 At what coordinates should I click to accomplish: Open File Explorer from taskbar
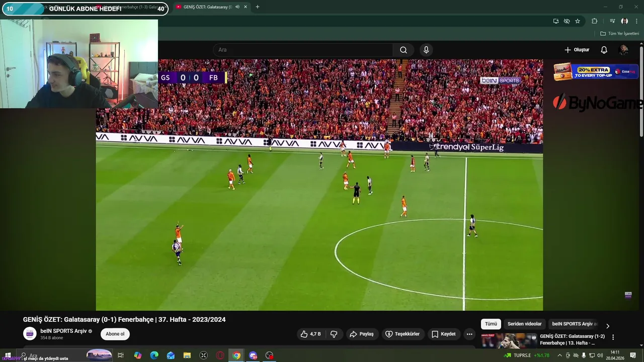point(187,355)
